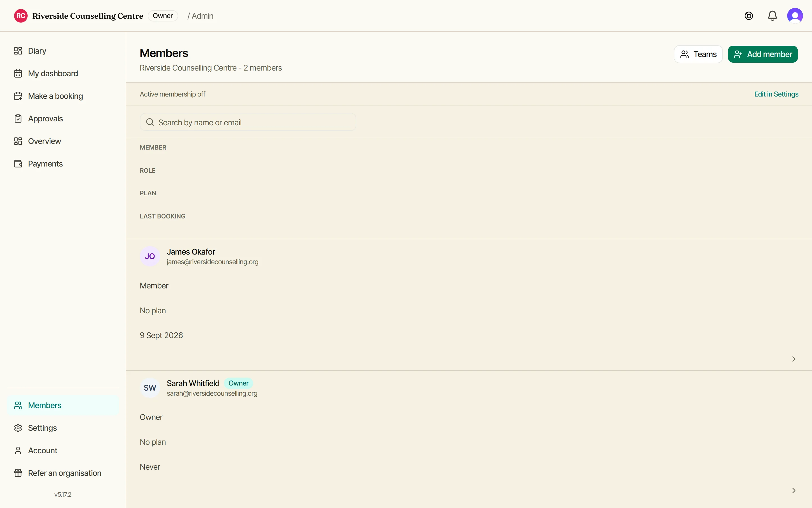812x508 pixels.
Task: Expand Sarah Whitfield's row chevron
Action: [x=794, y=491]
